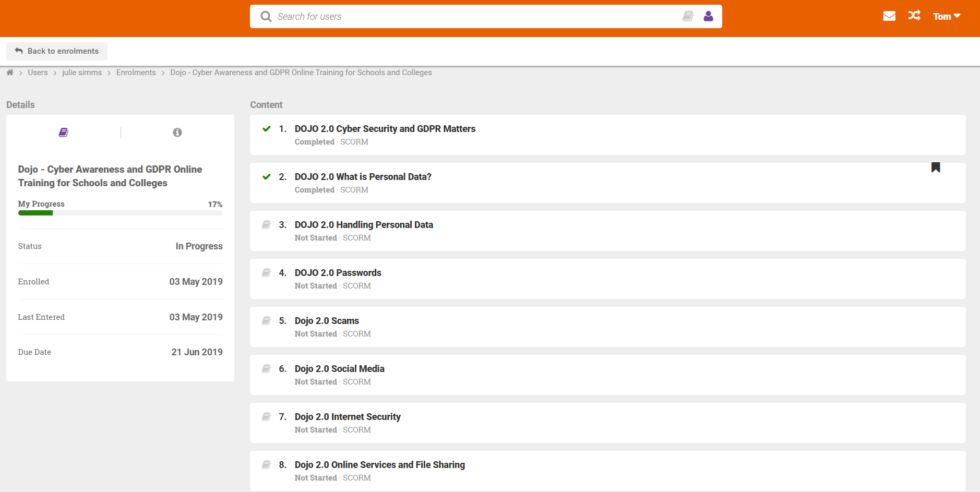Click the Dojo course breadcrumb link

coord(301,73)
